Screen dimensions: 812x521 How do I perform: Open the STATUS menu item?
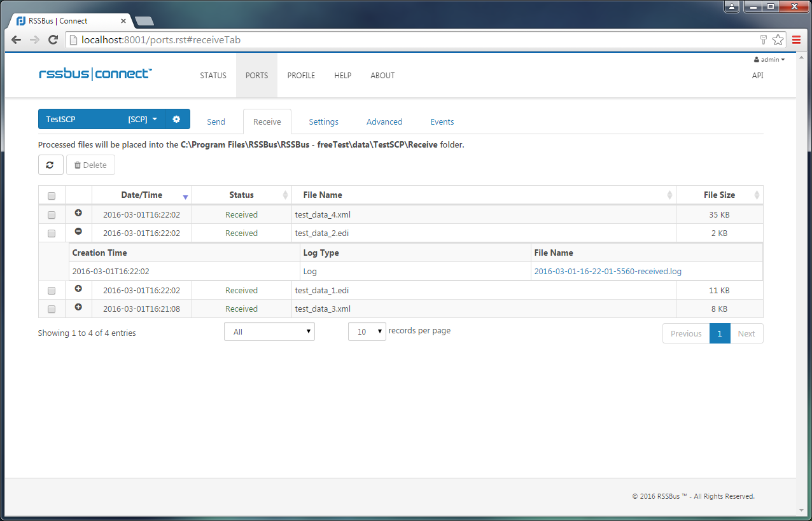pyautogui.click(x=213, y=75)
